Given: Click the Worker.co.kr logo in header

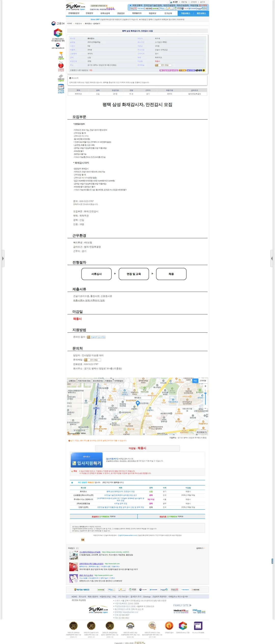Looking at the screenshot, I should [x=76, y=7].
